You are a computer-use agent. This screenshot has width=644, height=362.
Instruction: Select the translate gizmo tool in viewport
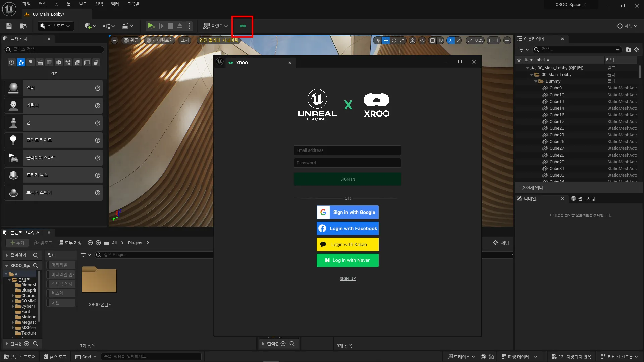[386, 40]
